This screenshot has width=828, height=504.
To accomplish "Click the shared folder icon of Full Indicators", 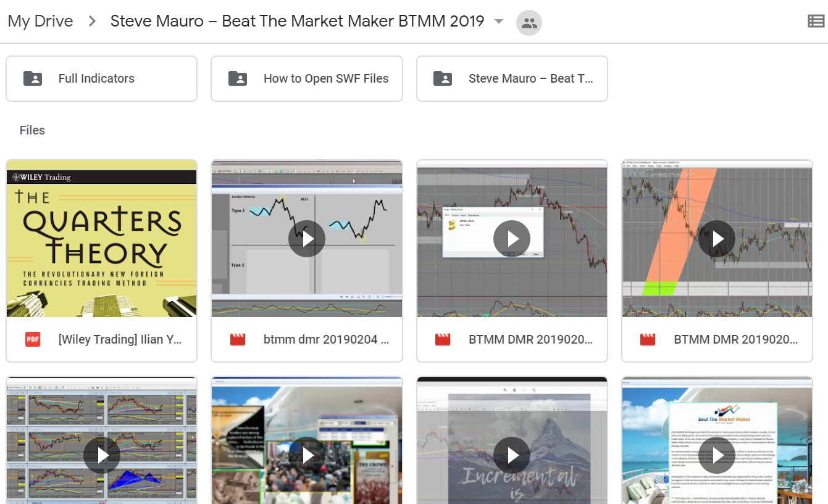I will point(33,78).
